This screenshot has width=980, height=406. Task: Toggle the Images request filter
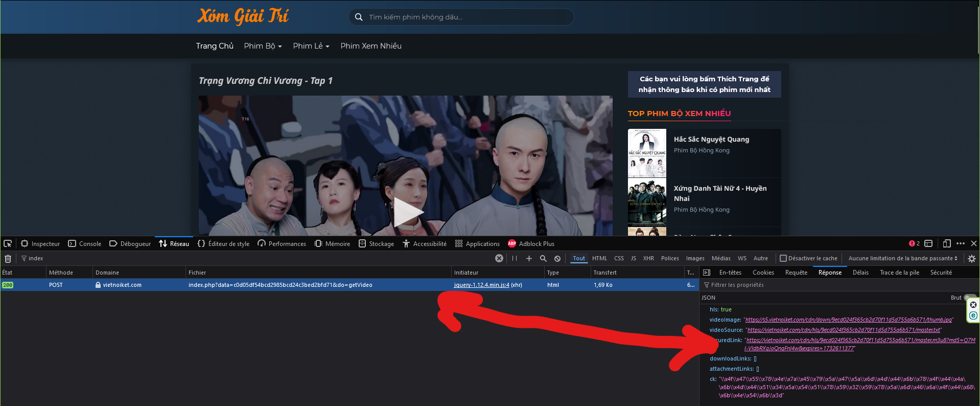[695, 259]
